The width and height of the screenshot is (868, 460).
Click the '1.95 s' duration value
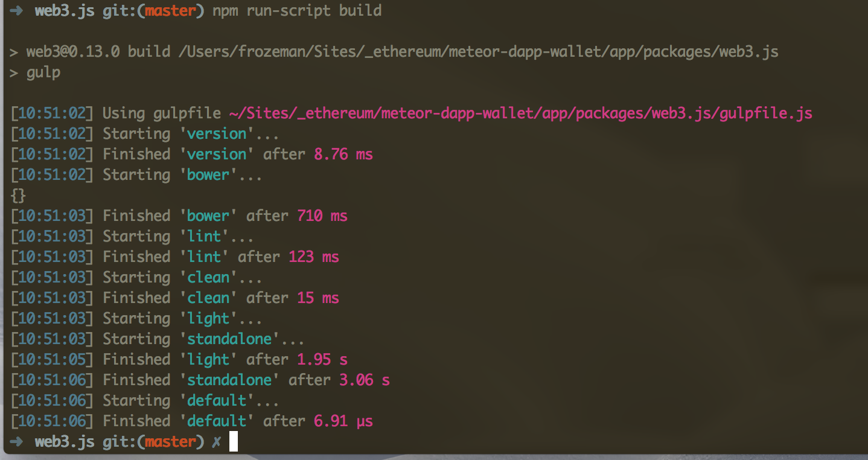pyautogui.click(x=322, y=360)
